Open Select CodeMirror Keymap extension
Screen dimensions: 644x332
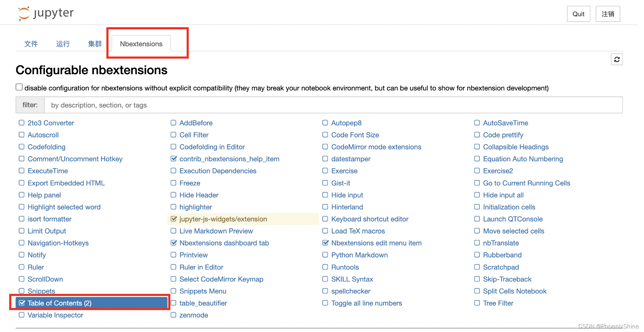click(x=221, y=279)
